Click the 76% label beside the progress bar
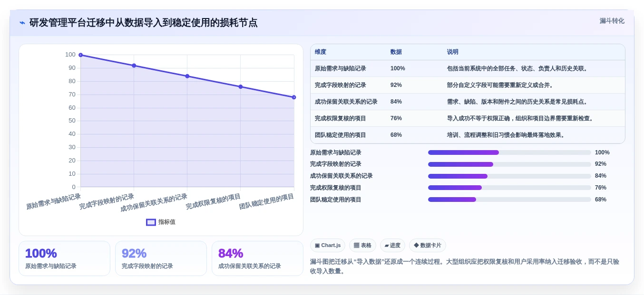The width and height of the screenshot is (644, 295). 601,188
